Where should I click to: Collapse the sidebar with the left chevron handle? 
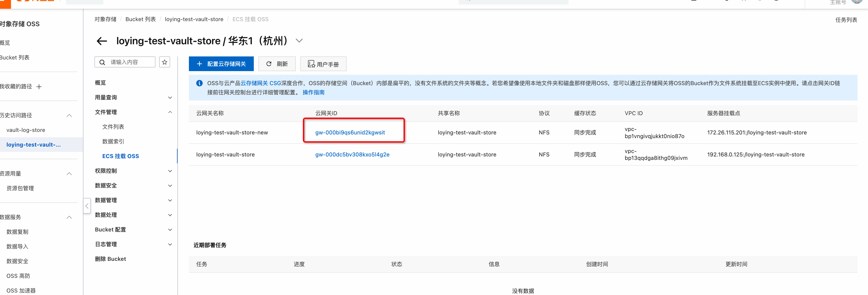tap(87, 206)
